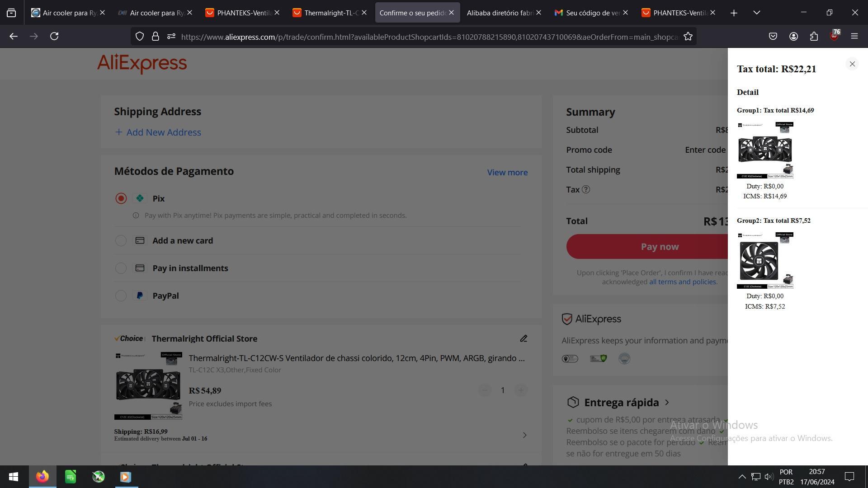Click the Add New Address link

(x=158, y=132)
